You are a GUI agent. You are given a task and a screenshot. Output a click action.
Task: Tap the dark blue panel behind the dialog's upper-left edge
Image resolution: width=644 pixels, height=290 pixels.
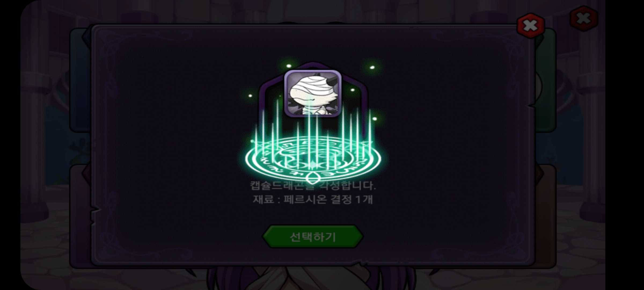[x=80, y=81]
